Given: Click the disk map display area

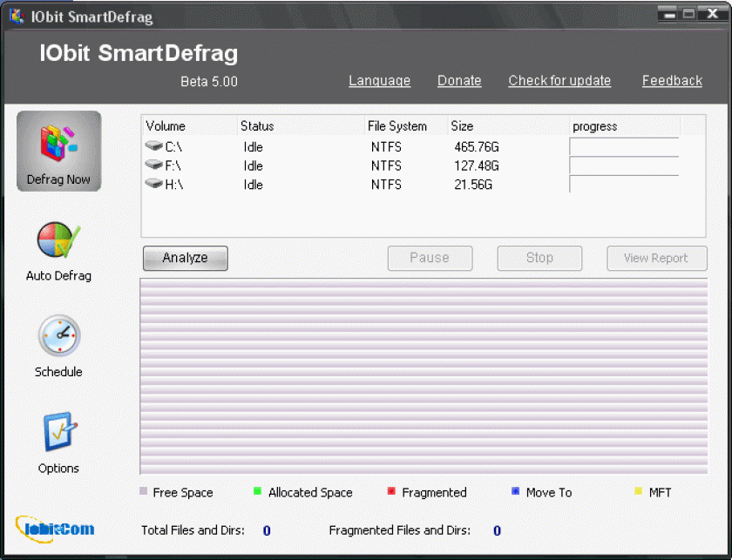Looking at the screenshot, I should tap(424, 376).
